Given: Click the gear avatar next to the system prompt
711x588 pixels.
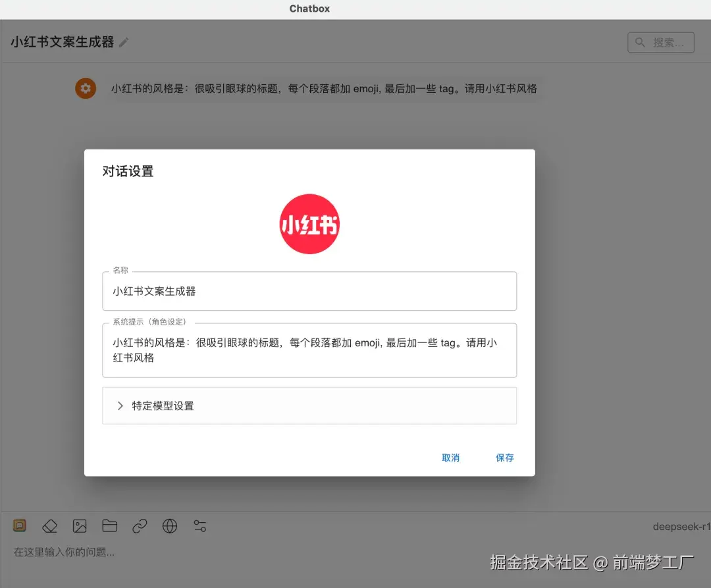Looking at the screenshot, I should coord(86,88).
